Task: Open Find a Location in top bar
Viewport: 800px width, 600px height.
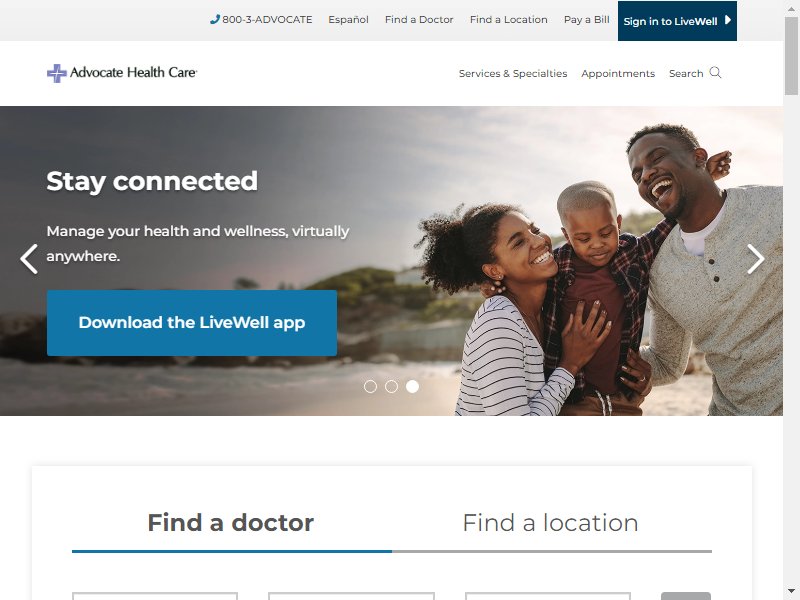Action: pyautogui.click(x=509, y=19)
